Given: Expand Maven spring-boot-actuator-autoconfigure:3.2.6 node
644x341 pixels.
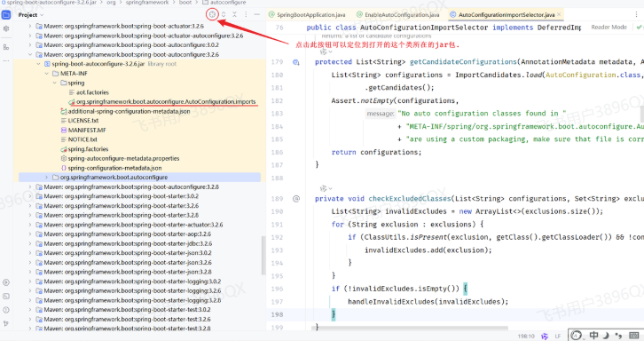Looking at the screenshot, I should (x=30, y=36).
